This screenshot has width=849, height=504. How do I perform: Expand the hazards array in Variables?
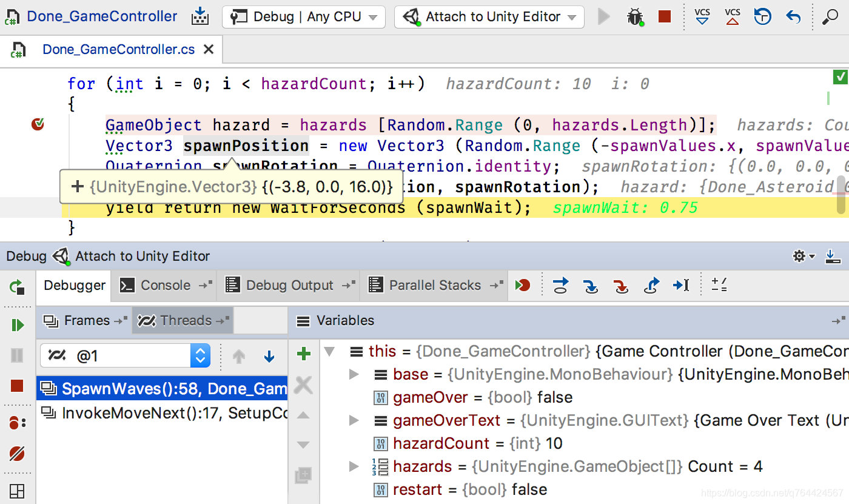(x=352, y=466)
